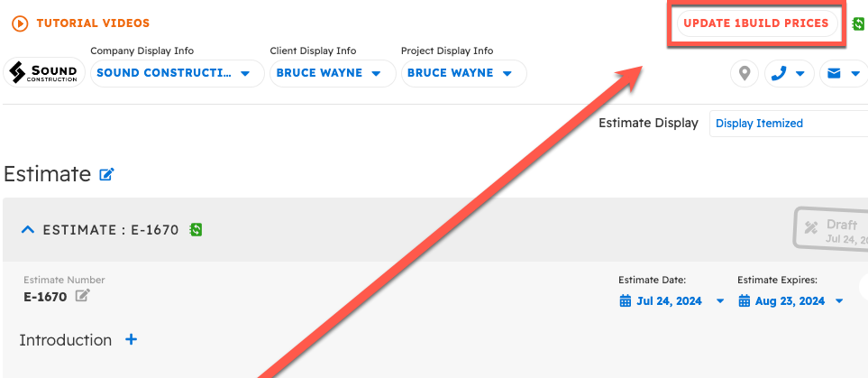Click the green sync icon at top right
The image size is (868, 378).
[x=858, y=24]
